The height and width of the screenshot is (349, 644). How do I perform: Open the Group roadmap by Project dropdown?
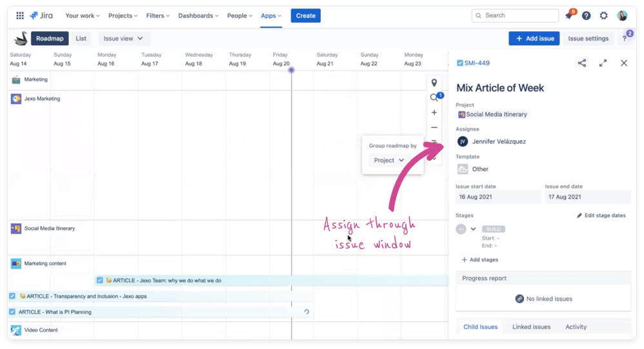(x=388, y=160)
